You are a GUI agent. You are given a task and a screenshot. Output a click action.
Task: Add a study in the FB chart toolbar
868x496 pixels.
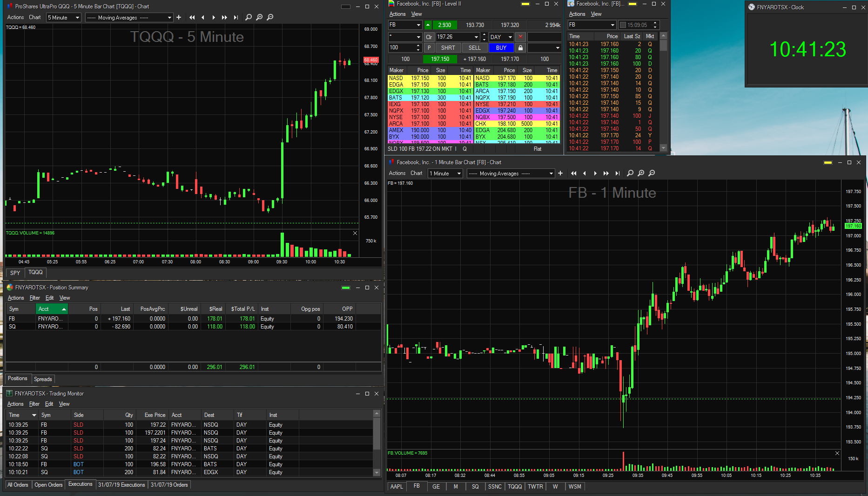[560, 173]
